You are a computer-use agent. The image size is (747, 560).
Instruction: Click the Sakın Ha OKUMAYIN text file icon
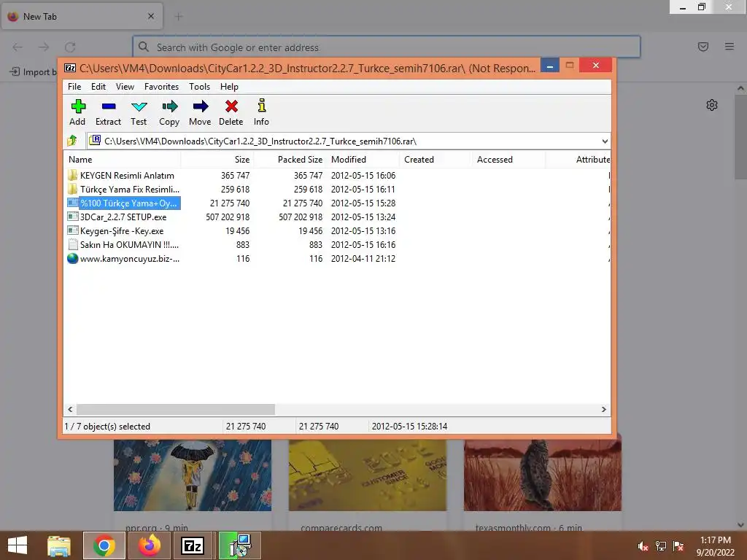pyautogui.click(x=72, y=245)
